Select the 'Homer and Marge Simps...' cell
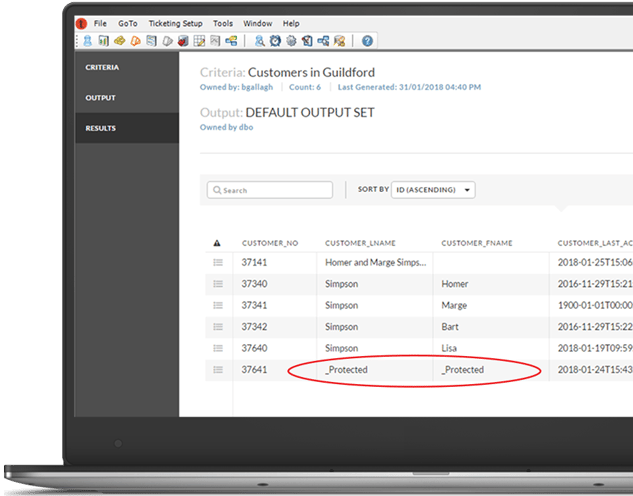 tap(375, 263)
